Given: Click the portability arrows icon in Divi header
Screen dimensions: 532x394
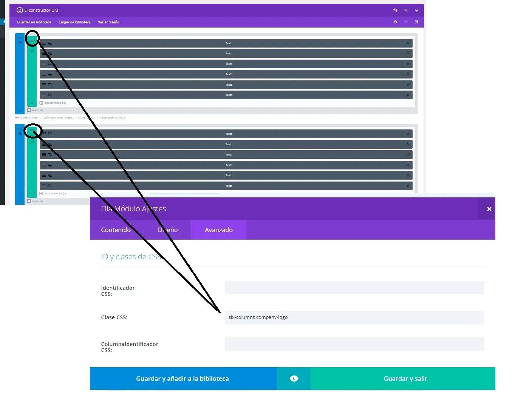Looking at the screenshot, I should click(x=395, y=10).
